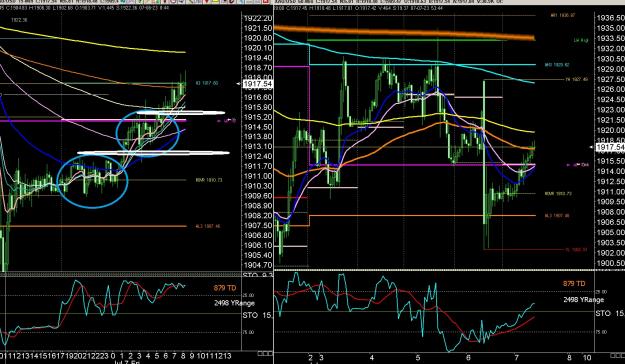Click the 2498 YRange label, right chart
Screen dimensions: 625x364
[584, 299]
